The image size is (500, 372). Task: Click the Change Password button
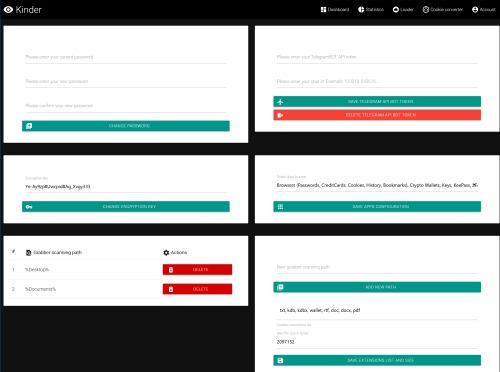[x=126, y=126]
